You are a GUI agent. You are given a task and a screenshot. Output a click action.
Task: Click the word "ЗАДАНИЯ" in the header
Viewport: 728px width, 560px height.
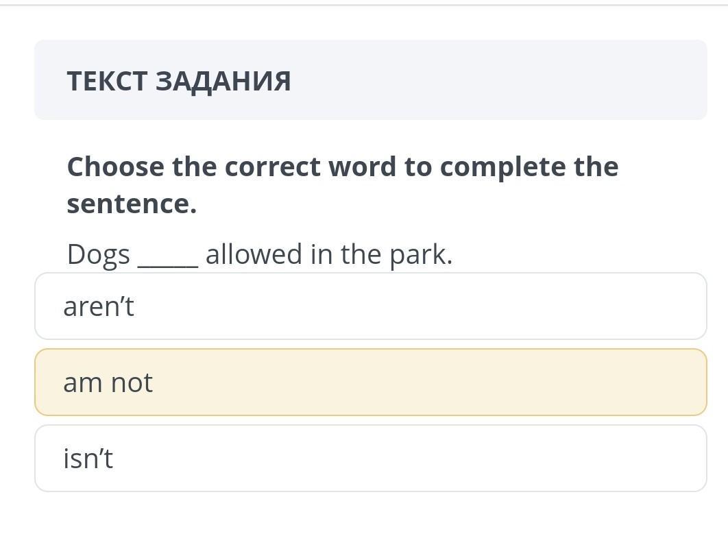[223, 81]
